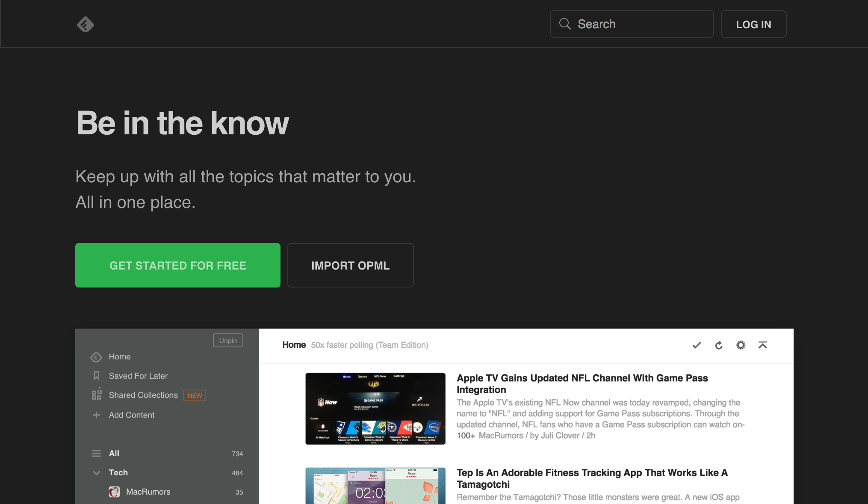Open settings via the gear icon
This screenshot has height=504, width=868.
(741, 345)
